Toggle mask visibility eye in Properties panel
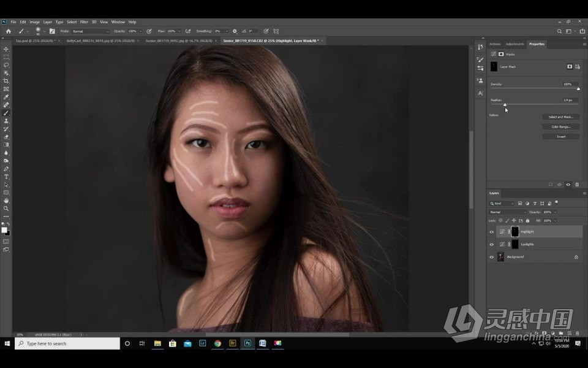 [568, 185]
